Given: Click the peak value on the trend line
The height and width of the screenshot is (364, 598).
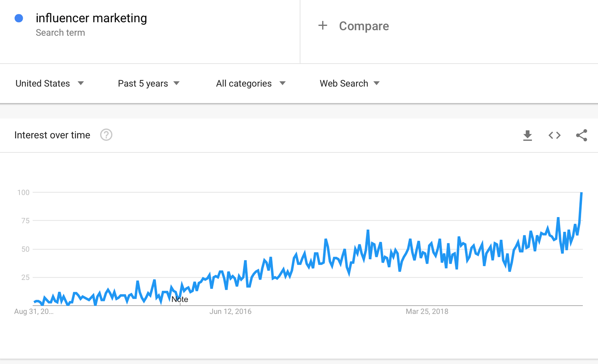Looking at the screenshot, I should pos(582,193).
